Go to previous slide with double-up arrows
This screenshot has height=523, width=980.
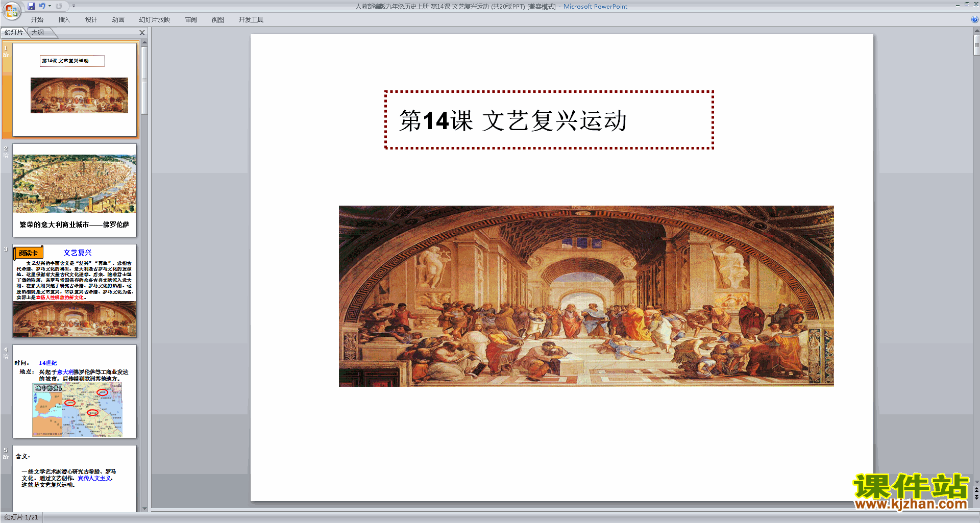point(976,490)
